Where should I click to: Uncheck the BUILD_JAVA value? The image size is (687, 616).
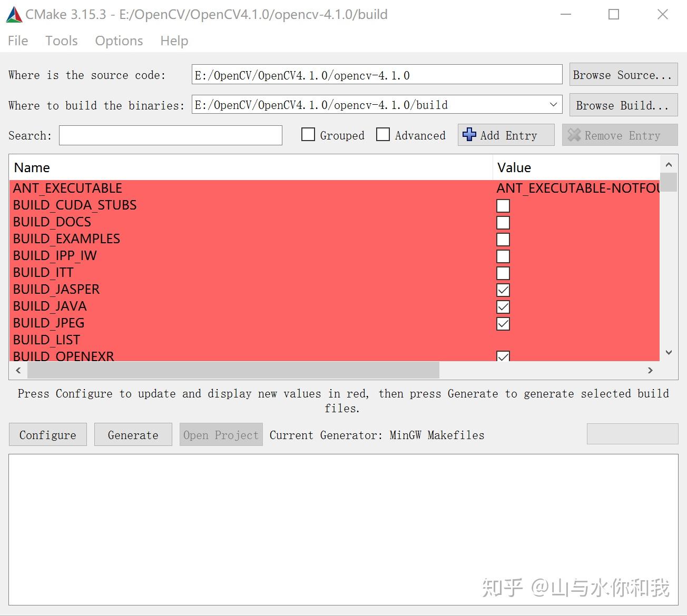(503, 306)
